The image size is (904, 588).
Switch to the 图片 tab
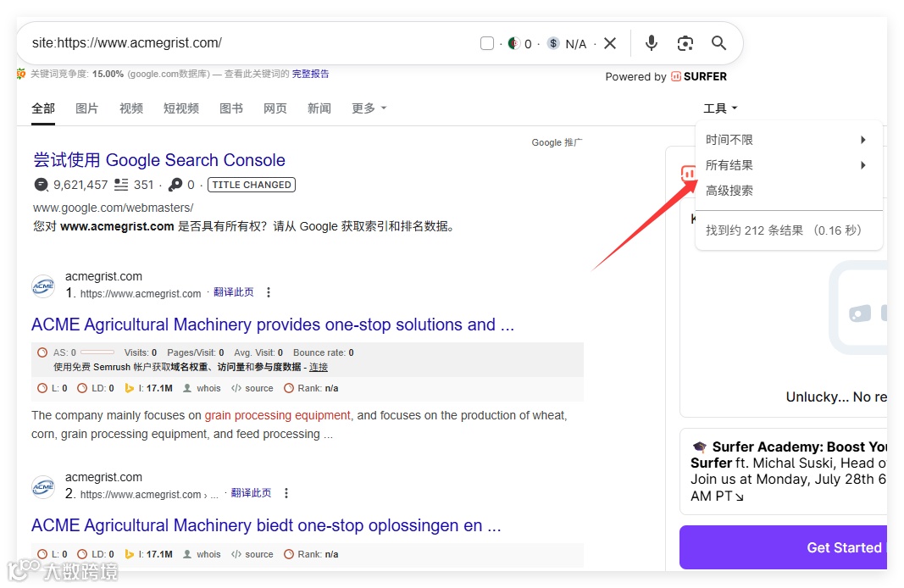click(x=87, y=108)
